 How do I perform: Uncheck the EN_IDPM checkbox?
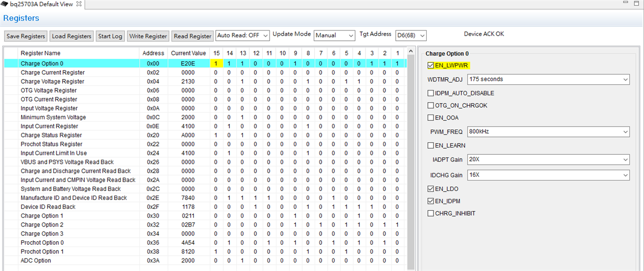point(431,201)
